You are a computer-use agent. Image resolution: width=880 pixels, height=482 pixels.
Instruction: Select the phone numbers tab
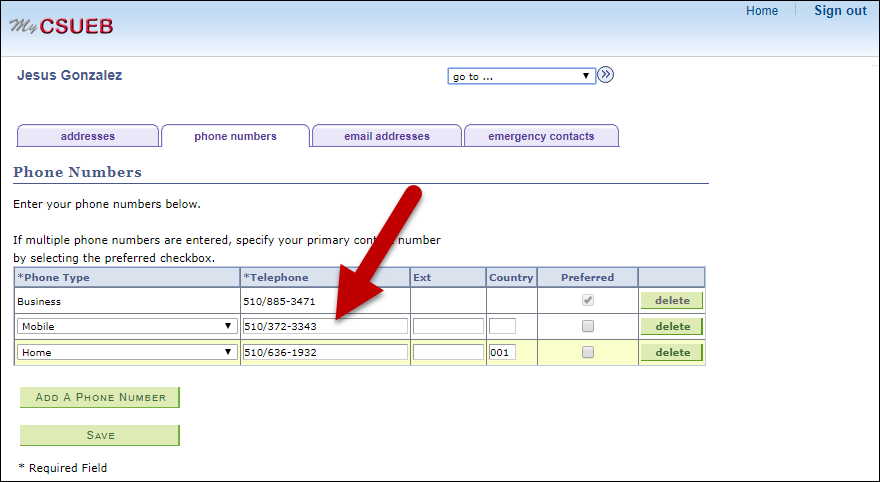point(235,136)
